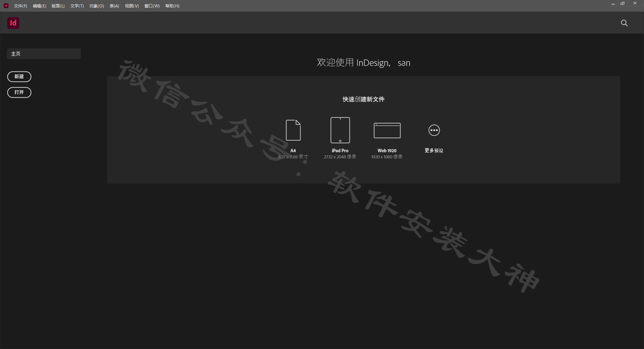
Task: Select the A4 document preset icon
Action: click(x=293, y=130)
